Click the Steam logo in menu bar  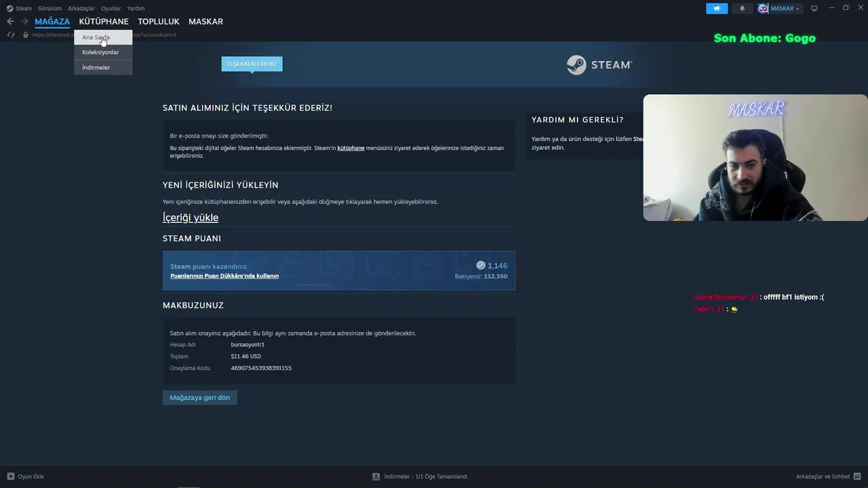tap(9, 8)
